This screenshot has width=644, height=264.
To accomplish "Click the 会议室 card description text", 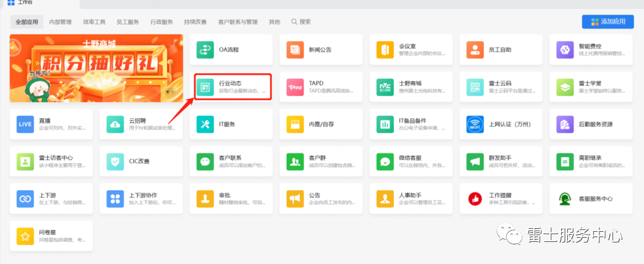I will 422,54.
